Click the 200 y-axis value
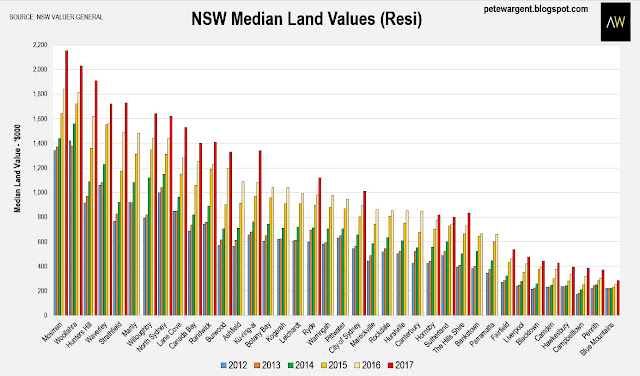640x376 pixels. coord(42,291)
